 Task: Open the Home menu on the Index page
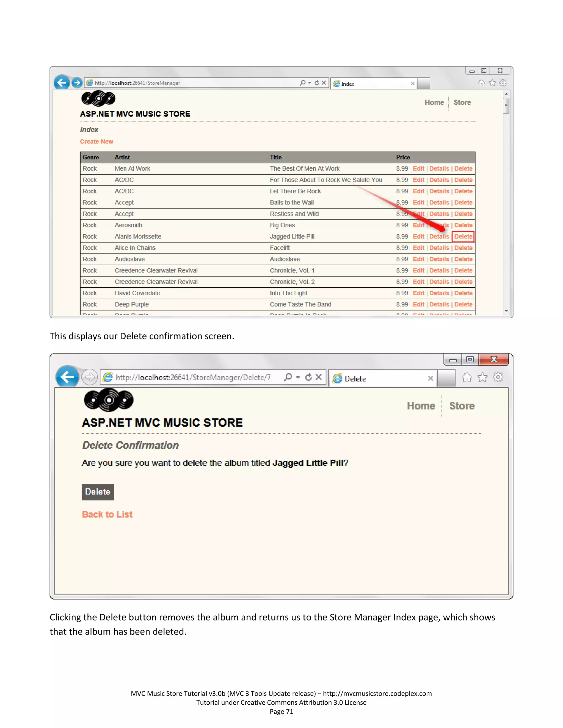434,102
